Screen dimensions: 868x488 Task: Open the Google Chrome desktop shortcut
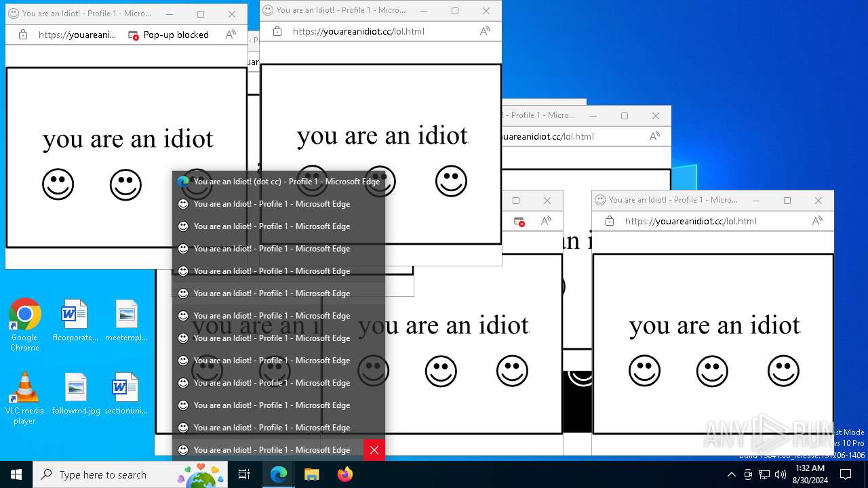24,324
